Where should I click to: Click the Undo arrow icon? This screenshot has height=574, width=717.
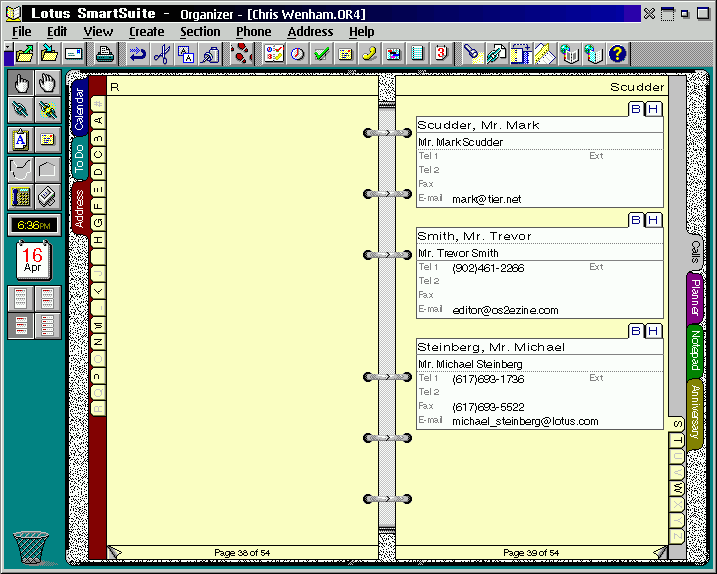coord(137,54)
